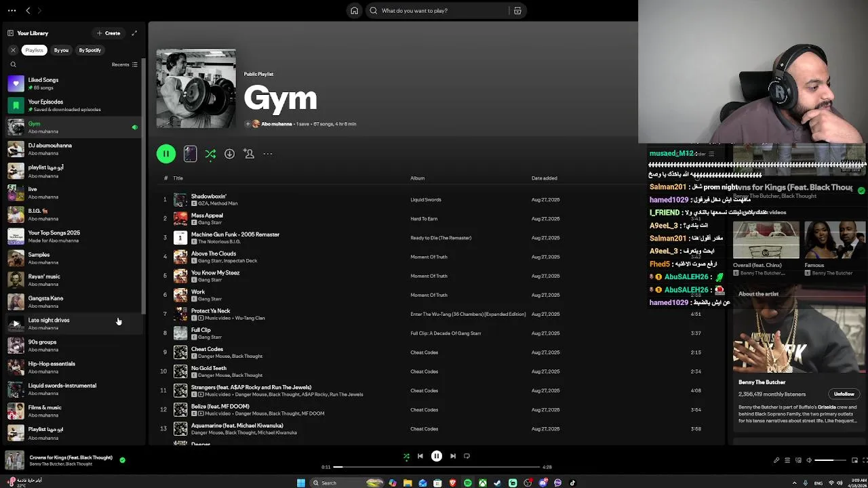
Task: Navigate back with the arrow
Action: (28, 11)
